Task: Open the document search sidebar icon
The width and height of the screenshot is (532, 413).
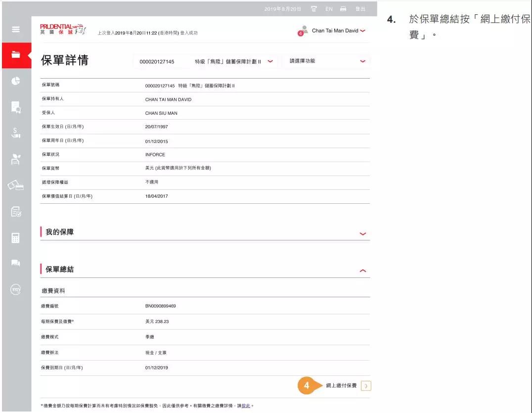Action: coord(16,107)
